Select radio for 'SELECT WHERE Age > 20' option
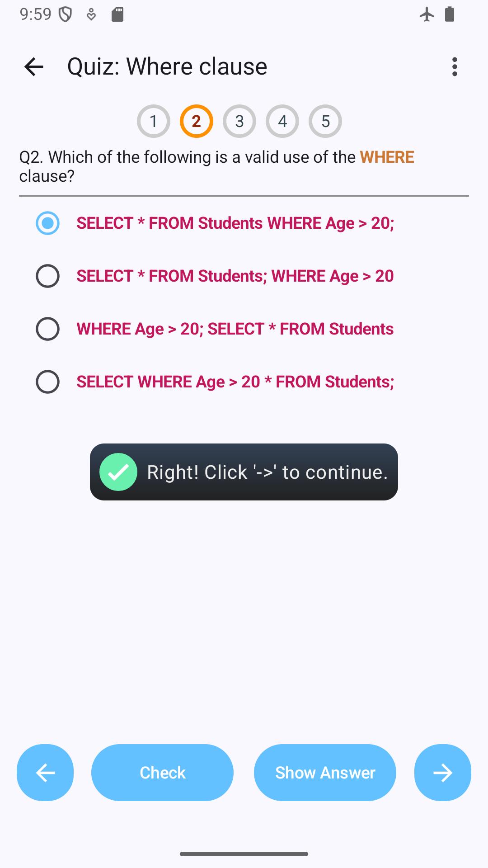 (47, 382)
